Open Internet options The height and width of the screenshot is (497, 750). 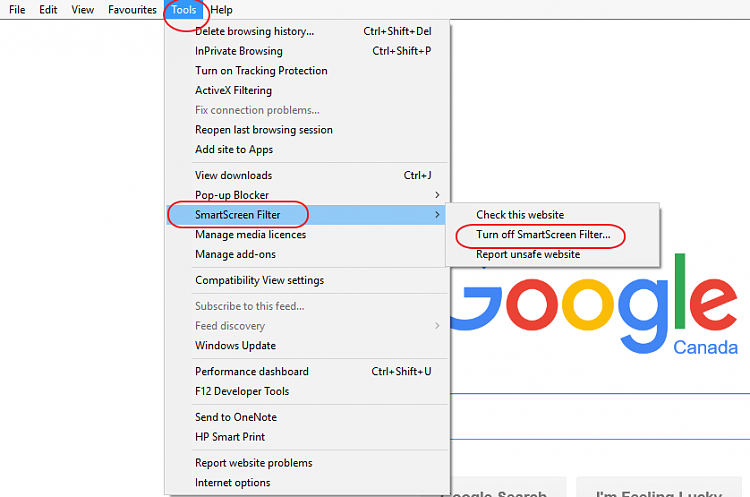pos(306,482)
